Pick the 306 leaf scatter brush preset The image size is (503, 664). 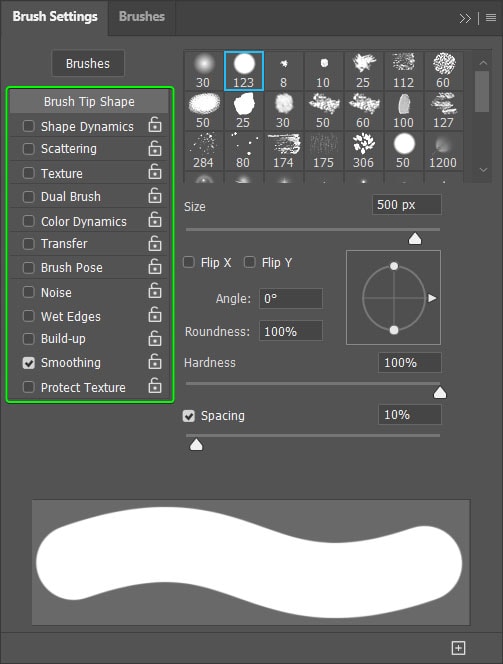click(x=364, y=151)
